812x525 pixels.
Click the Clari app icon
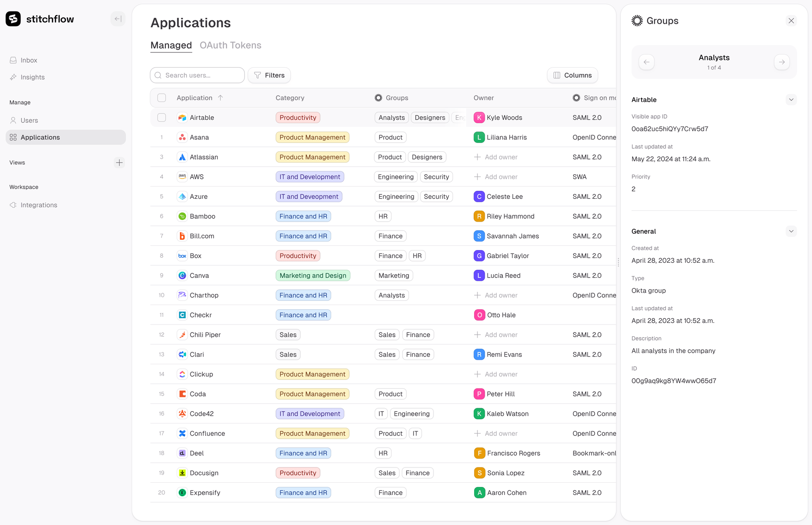pos(182,355)
